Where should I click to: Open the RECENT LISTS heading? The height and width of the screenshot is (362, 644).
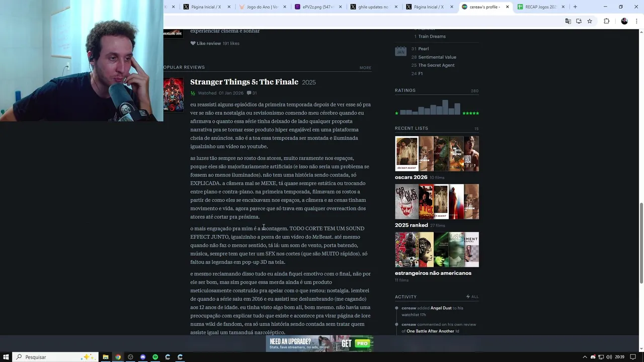point(412,128)
